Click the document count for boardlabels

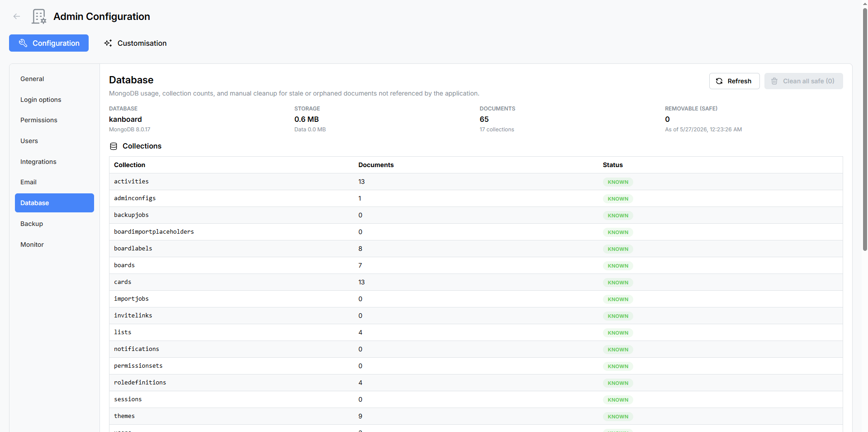pos(360,249)
